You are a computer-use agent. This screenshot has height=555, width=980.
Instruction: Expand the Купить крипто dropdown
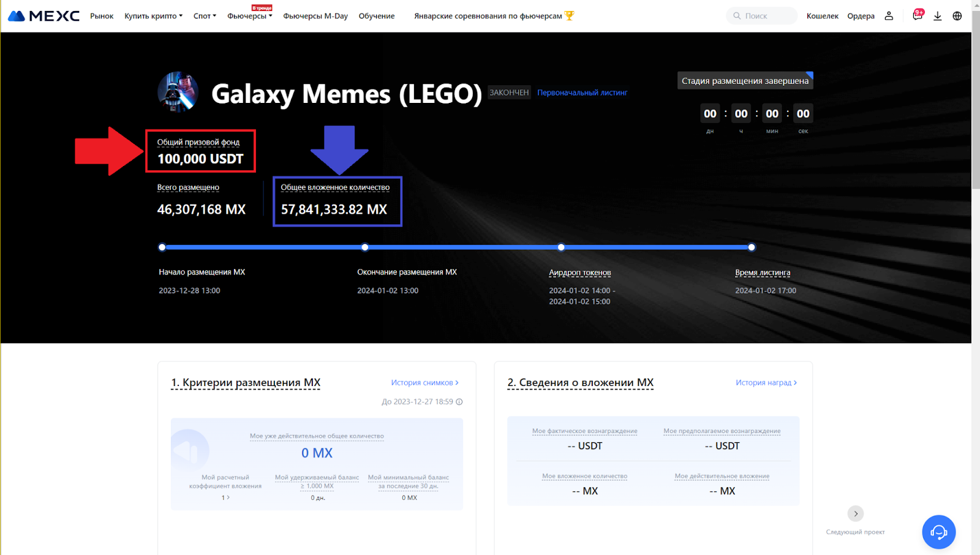154,16
